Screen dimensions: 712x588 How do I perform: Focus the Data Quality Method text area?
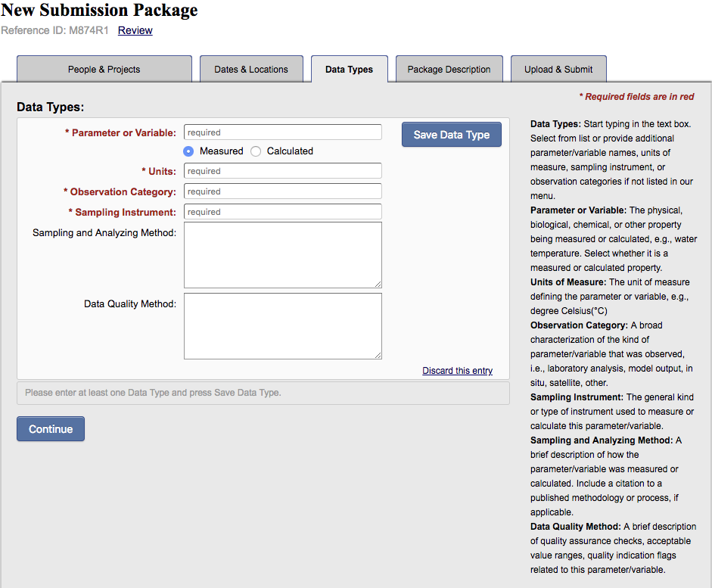(282, 325)
